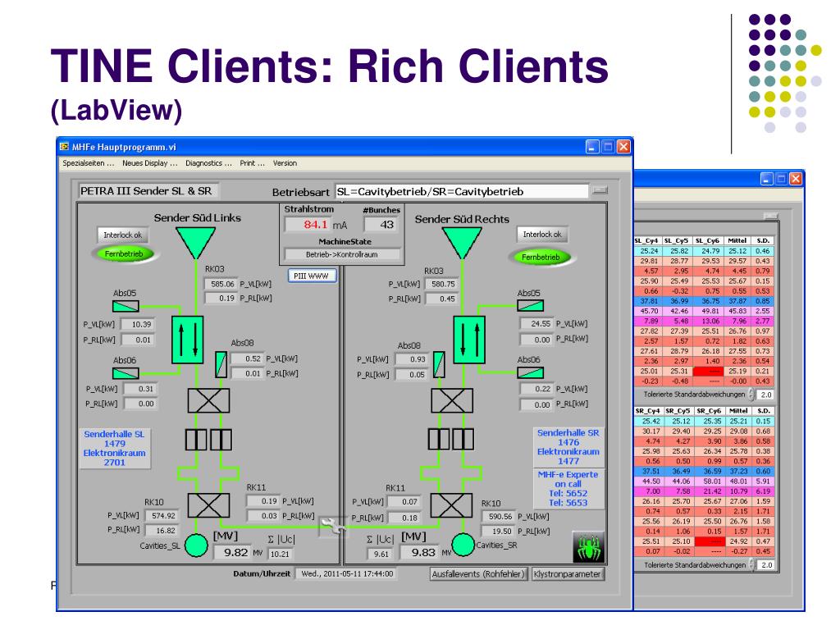Open the Spezialseiten ... menu

(x=89, y=163)
